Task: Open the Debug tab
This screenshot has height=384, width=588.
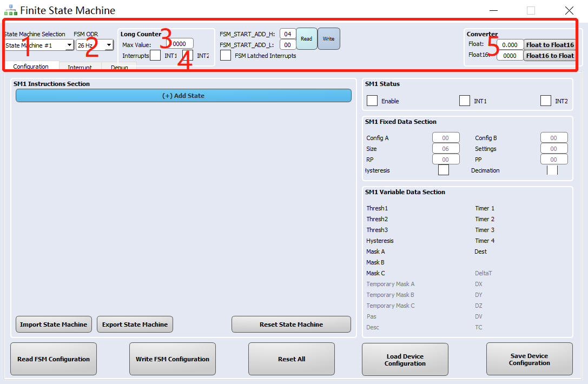Action: 120,68
